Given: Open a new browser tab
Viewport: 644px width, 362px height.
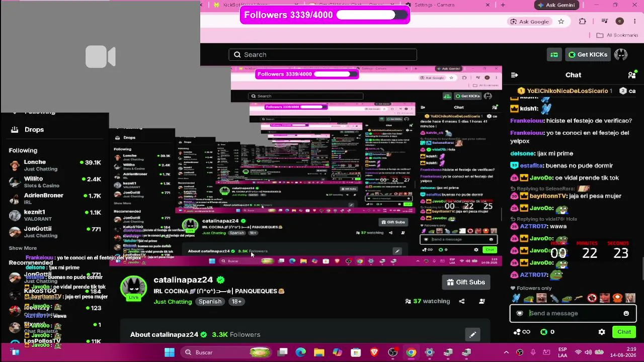Looking at the screenshot, I should (x=503, y=5).
